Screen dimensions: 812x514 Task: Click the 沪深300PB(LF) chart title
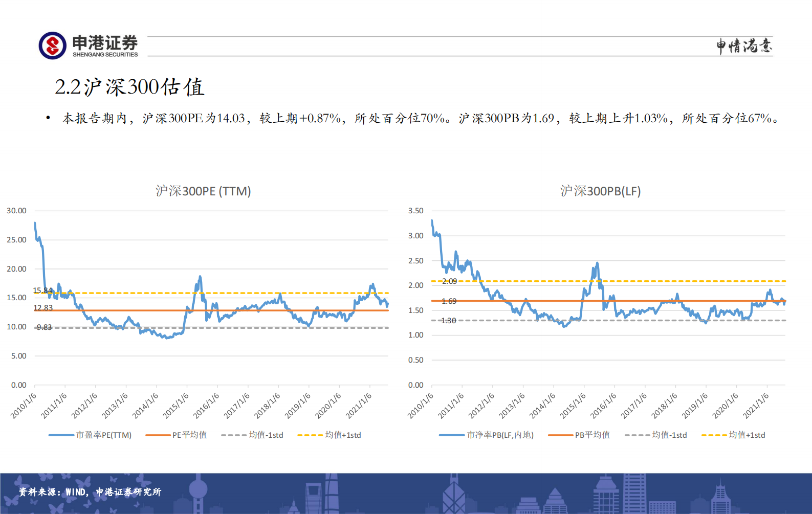pos(600,191)
